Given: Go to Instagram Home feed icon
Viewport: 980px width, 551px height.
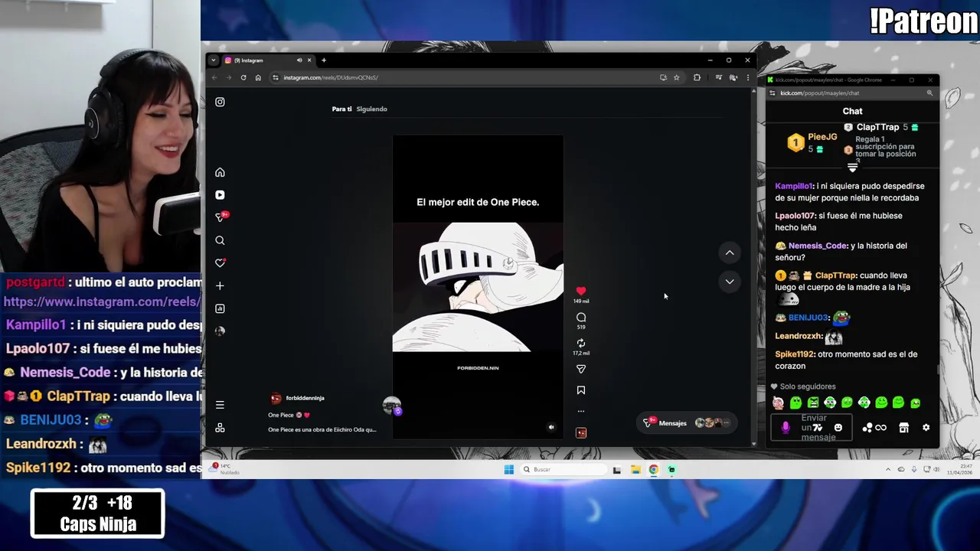Looking at the screenshot, I should tap(220, 172).
